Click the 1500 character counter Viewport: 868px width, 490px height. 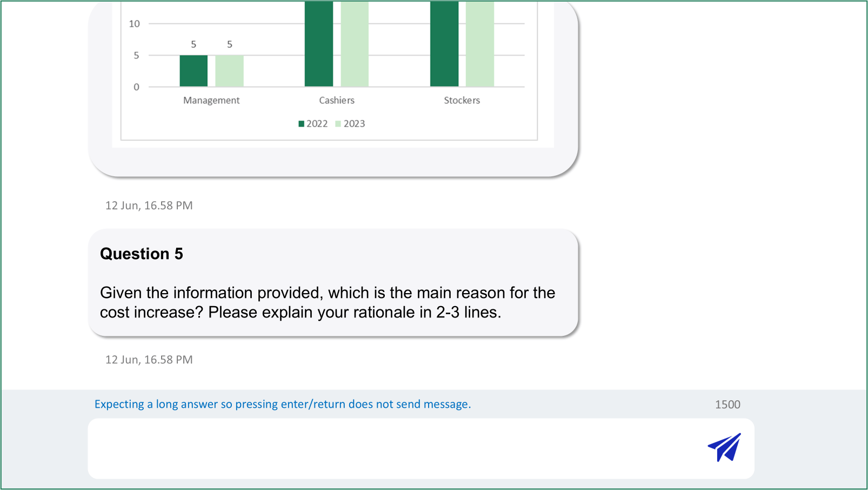pos(727,405)
